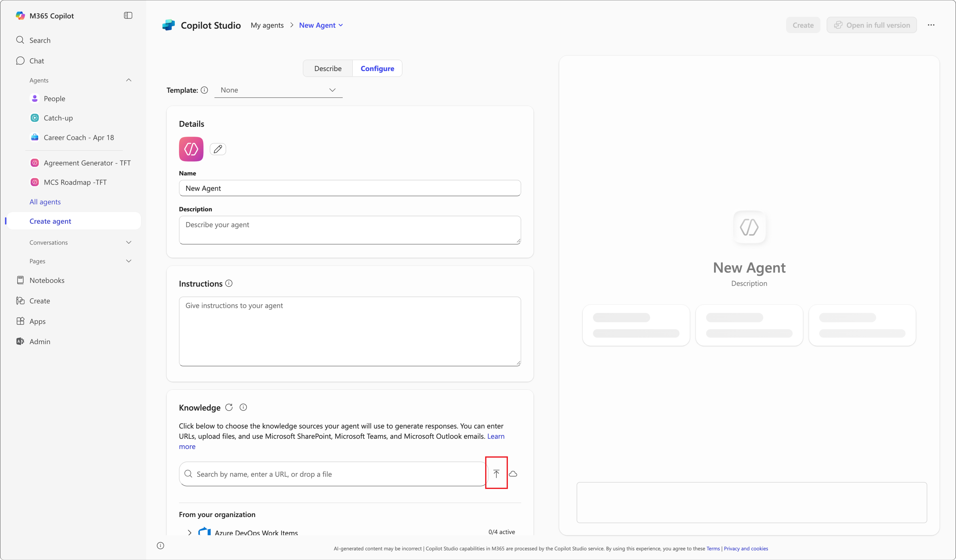Click into the agent Name field
Image resolution: width=956 pixels, height=560 pixels.
(x=350, y=188)
